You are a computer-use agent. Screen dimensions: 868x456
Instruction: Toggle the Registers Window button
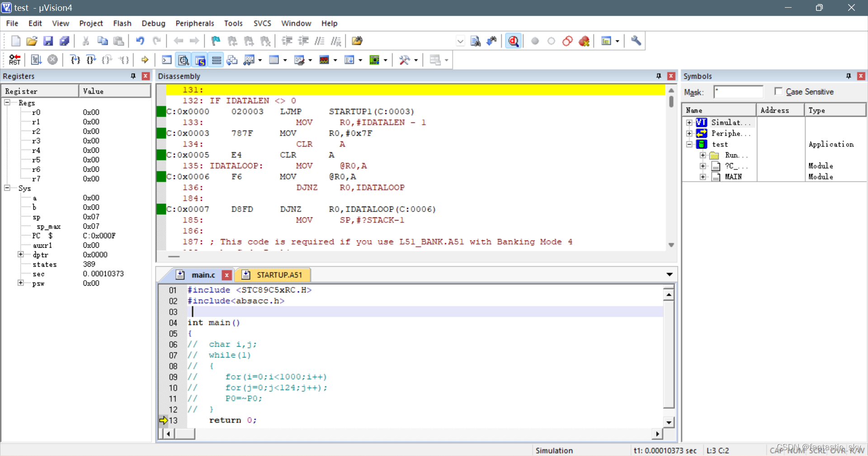click(217, 60)
